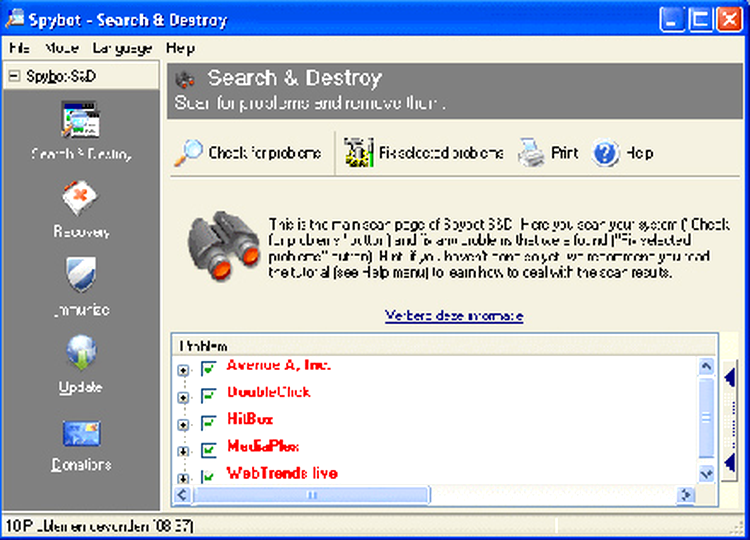Click the scroll down arrow of results list

pos(706,474)
